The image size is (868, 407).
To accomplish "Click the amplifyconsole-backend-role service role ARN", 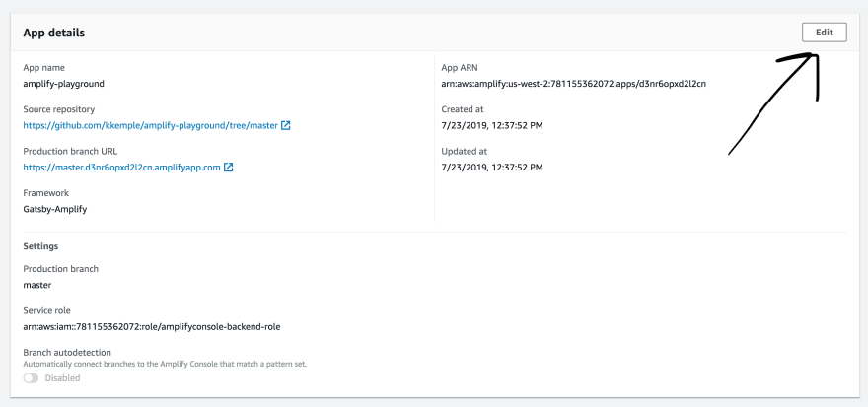I will click(152, 327).
